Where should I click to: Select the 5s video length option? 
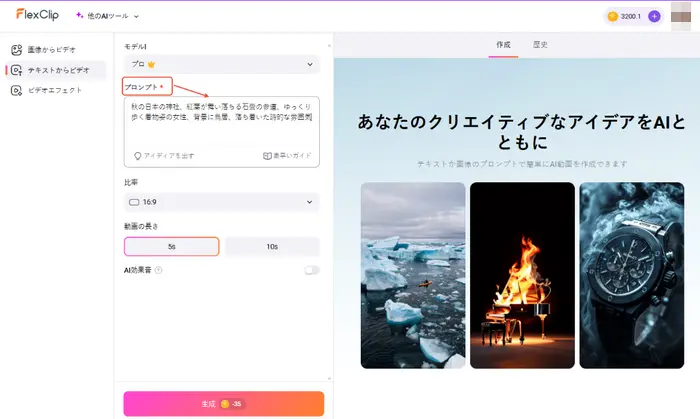[172, 246]
